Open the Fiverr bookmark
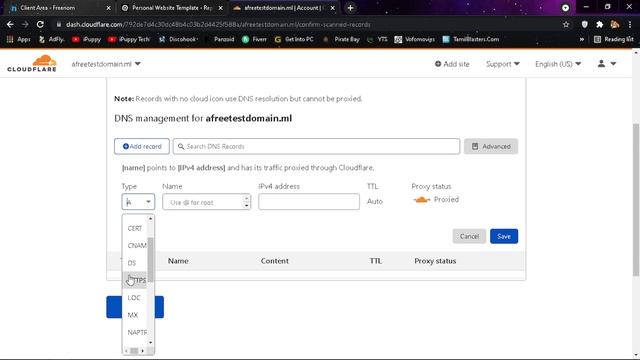Image resolution: width=640 pixels, height=360 pixels. [254, 39]
